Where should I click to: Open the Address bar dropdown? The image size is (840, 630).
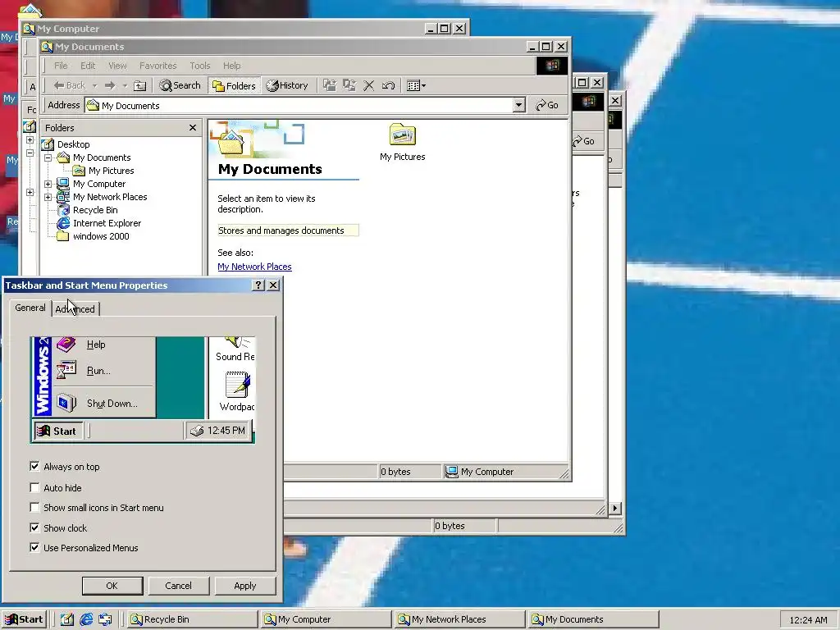518,105
